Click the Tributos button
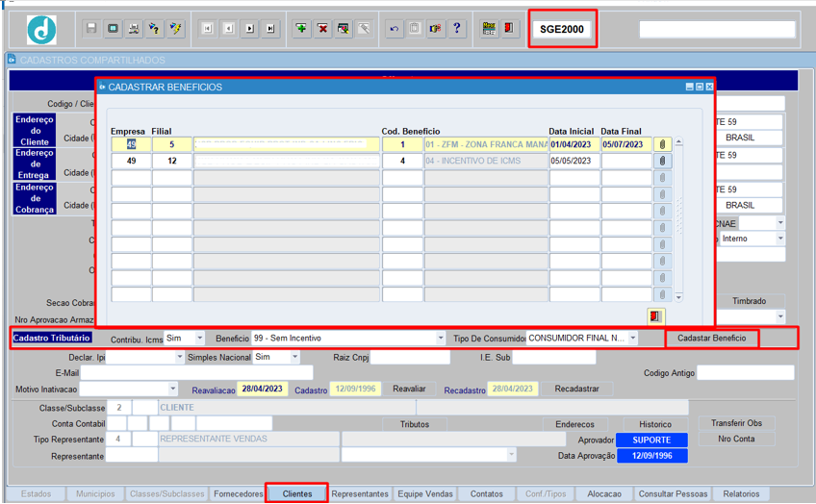Image resolution: width=816 pixels, height=504 pixels. [414, 424]
